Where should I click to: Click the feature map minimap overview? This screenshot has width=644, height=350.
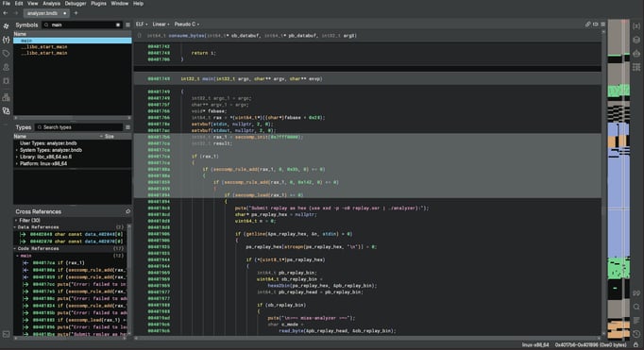(619, 179)
